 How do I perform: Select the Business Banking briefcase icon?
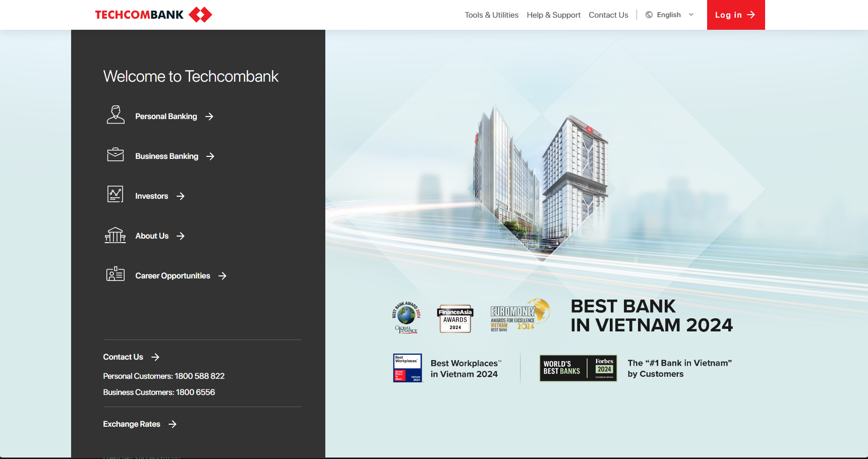pos(115,155)
